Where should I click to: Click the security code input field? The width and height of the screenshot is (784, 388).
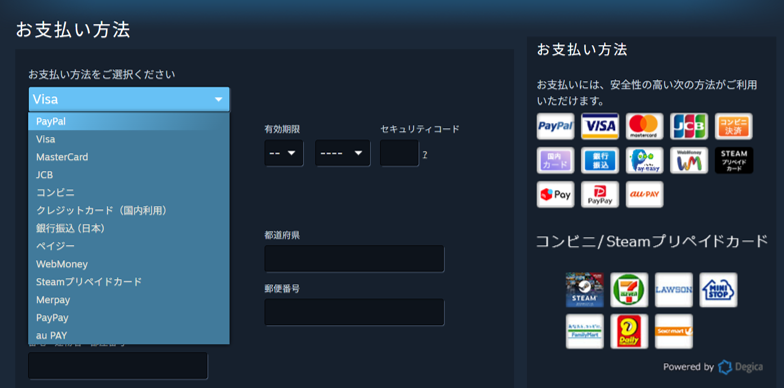[399, 153]
